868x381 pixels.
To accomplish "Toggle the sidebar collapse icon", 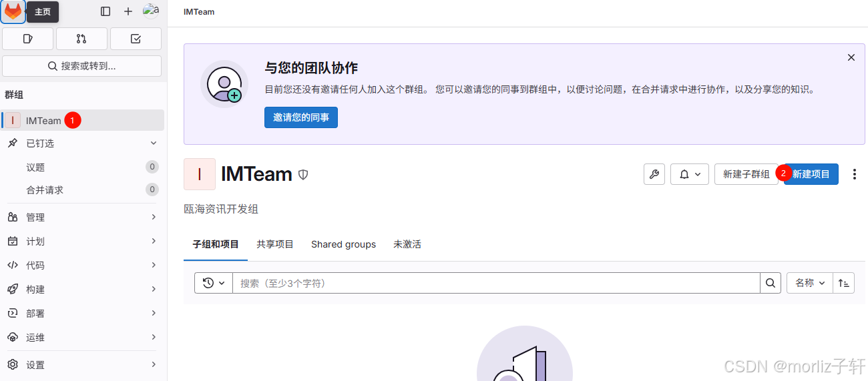I will coord(105,11).
